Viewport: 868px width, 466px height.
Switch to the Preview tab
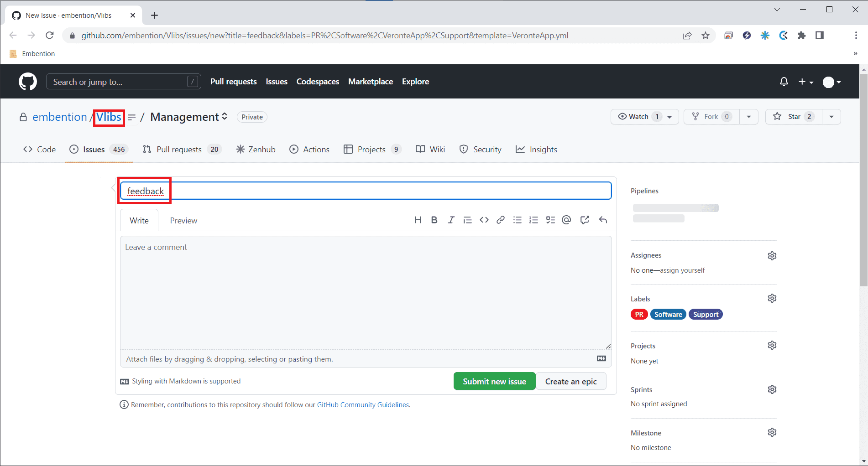pyautogui.click(x=183, y=221)
